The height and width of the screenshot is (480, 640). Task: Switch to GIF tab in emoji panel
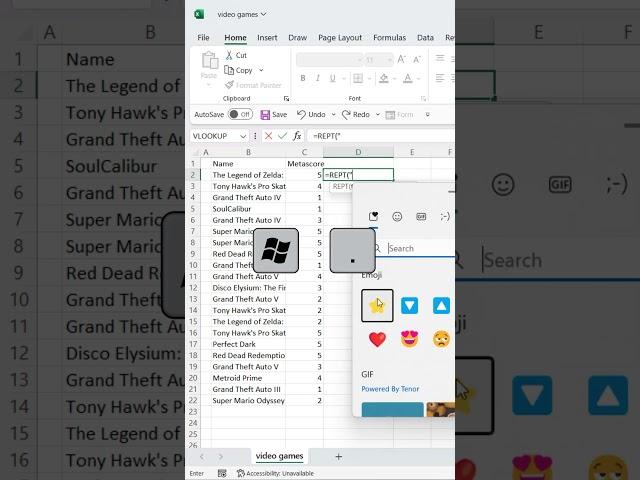point(421,216)
